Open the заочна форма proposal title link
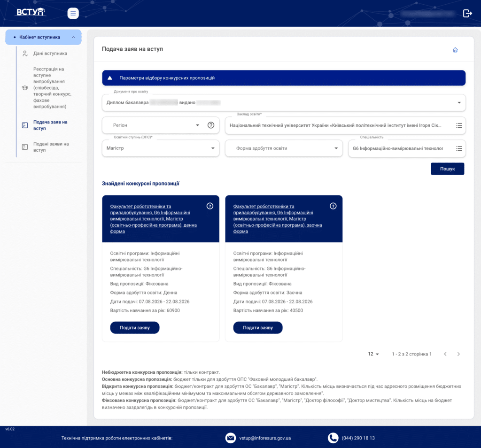The height and width of the screenshot is (448, 481). coord(278,219)
